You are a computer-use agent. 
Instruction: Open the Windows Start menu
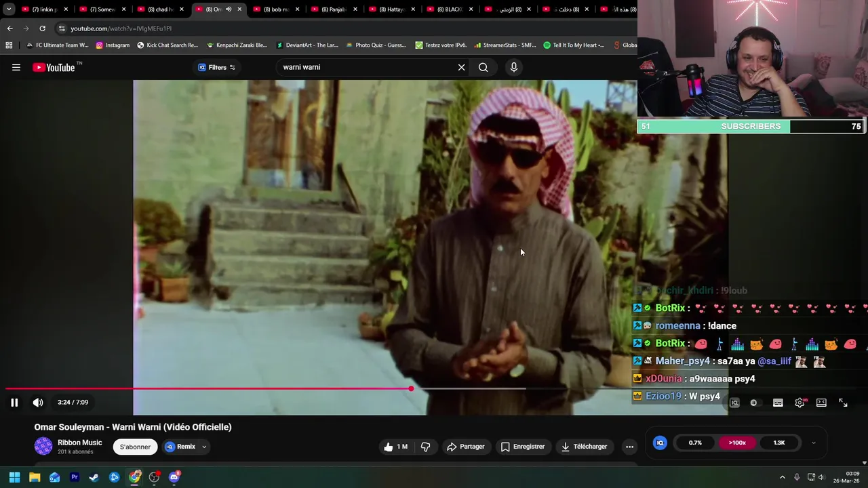pyautogui.click(x=14, y=477)
